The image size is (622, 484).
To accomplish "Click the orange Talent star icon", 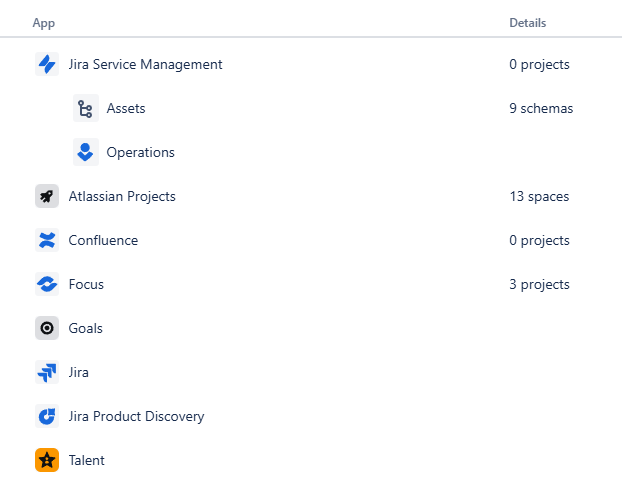I will (x=47, y=460).
